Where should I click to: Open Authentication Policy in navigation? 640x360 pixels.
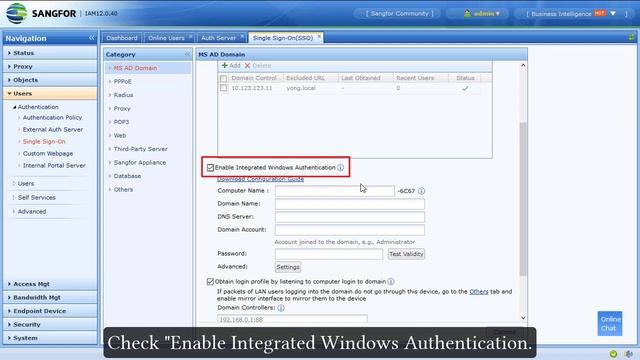tap(52, 118)
